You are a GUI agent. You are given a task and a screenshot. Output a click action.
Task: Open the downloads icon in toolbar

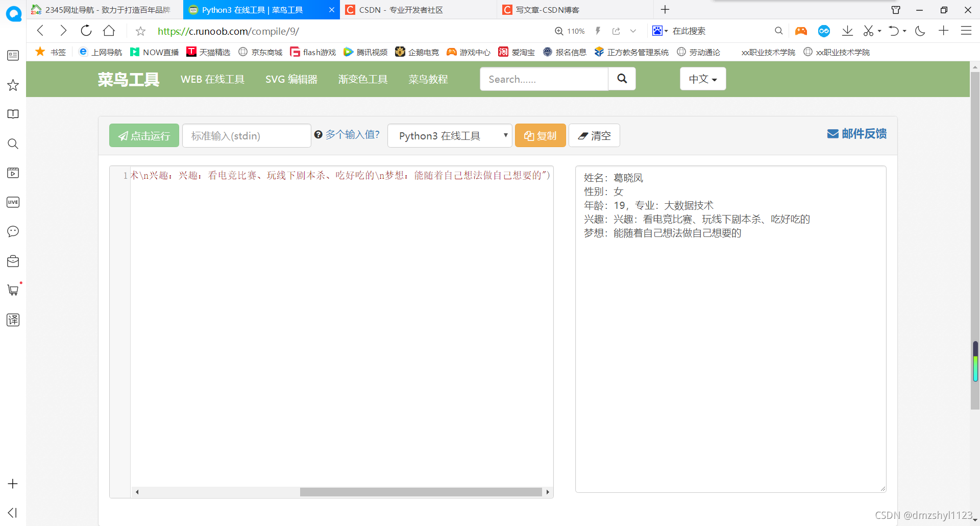[847, 31]
